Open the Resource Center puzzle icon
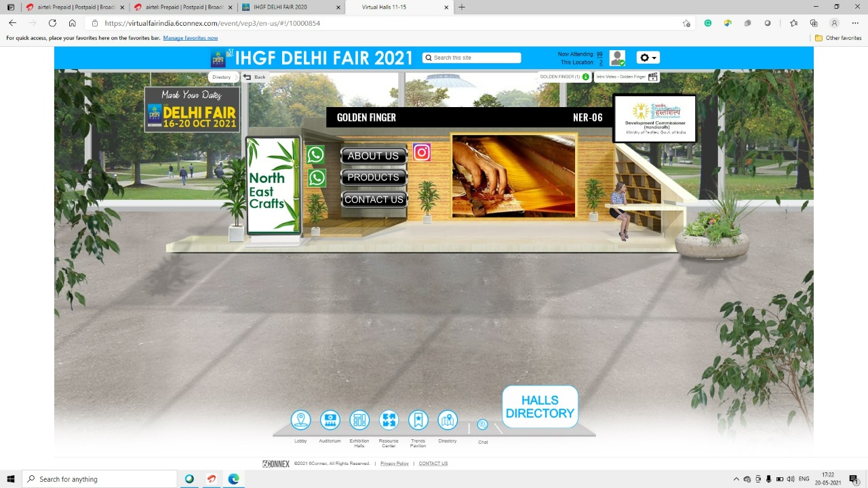 pyautogui.click(x=389, y=420)
